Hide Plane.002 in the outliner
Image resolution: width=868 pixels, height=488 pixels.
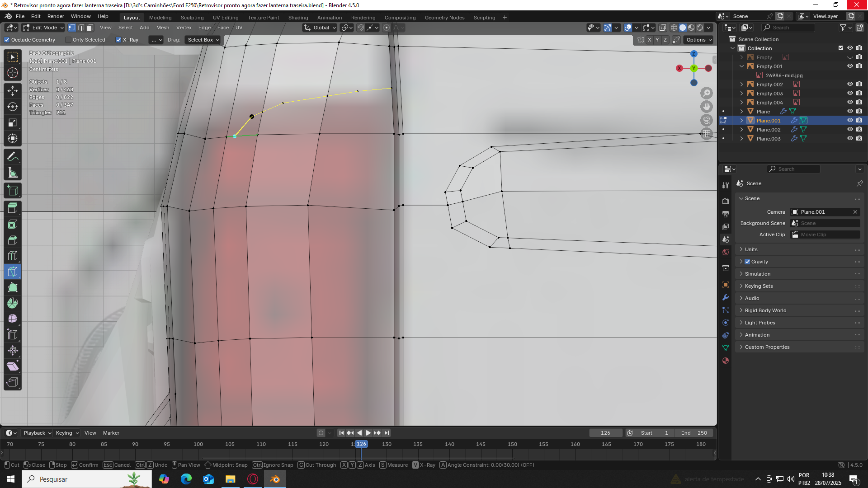850,130
